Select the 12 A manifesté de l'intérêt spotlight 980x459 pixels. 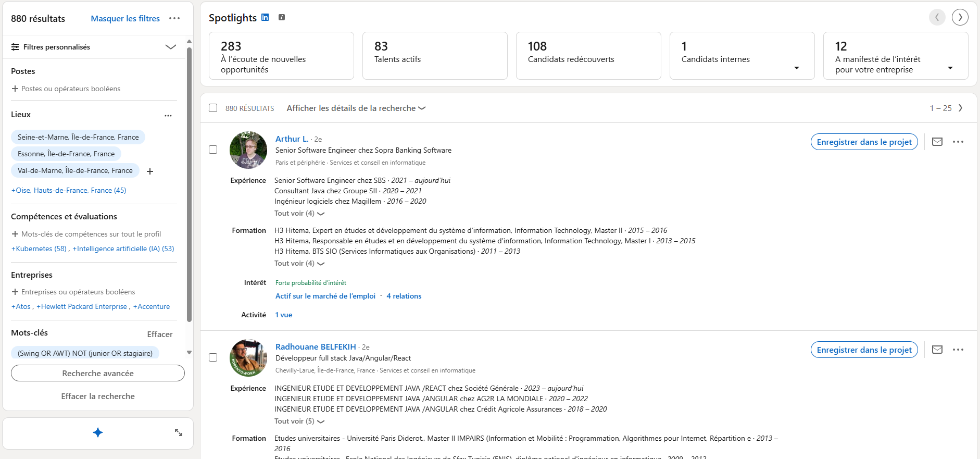896,56
